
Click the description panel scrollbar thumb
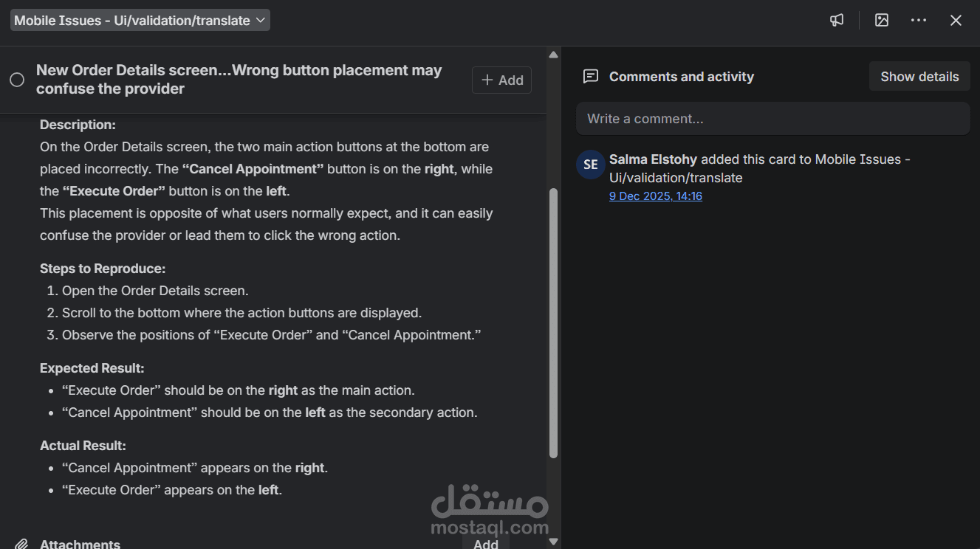click(x=553, y=322)
